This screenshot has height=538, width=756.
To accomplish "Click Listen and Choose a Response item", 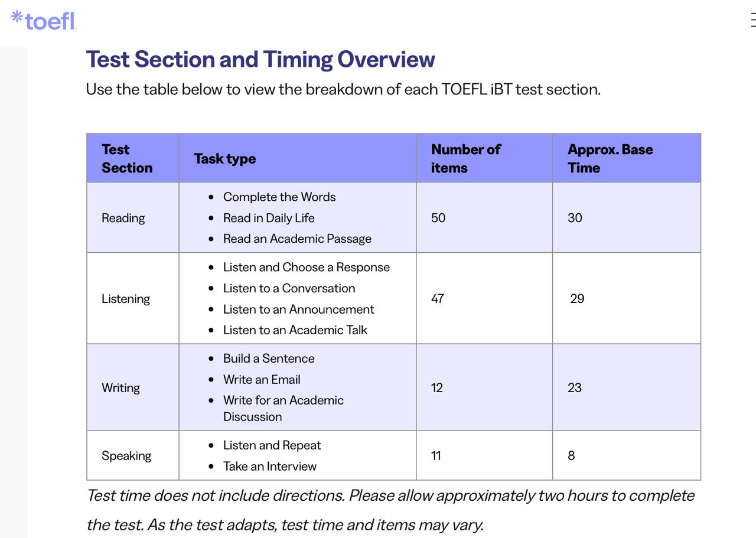I will pyautogui.click(x=307, y=268).
